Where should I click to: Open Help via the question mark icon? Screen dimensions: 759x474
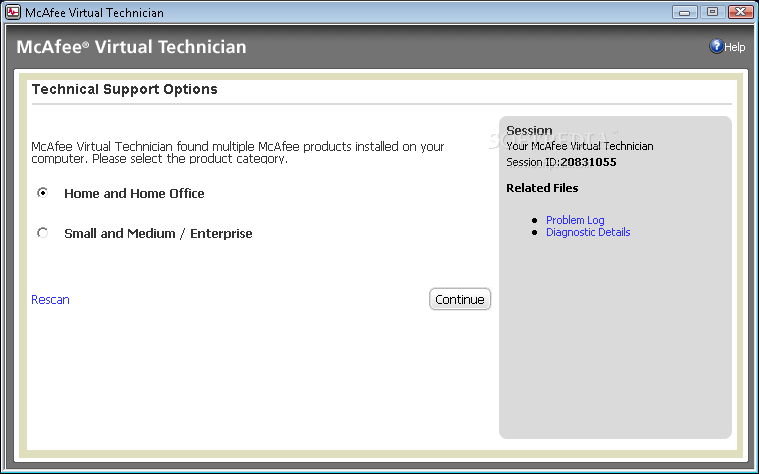[716, 46]
